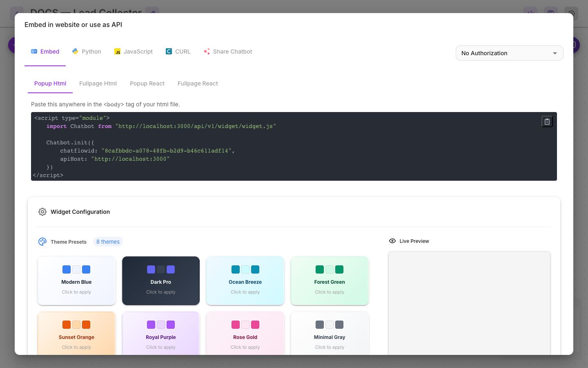
Task: Click the CURL logo icon
Action: coord(169,52)
